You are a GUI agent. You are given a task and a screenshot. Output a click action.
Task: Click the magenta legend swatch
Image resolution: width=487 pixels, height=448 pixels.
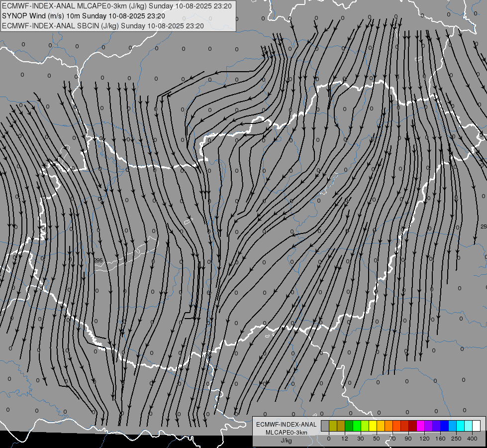click(x=421, y=426)
